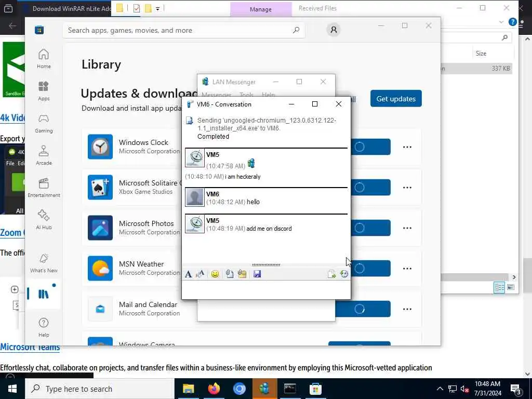Select the Library icon in Store sidebar
The image size is (532, 399).
pos(44,294)
